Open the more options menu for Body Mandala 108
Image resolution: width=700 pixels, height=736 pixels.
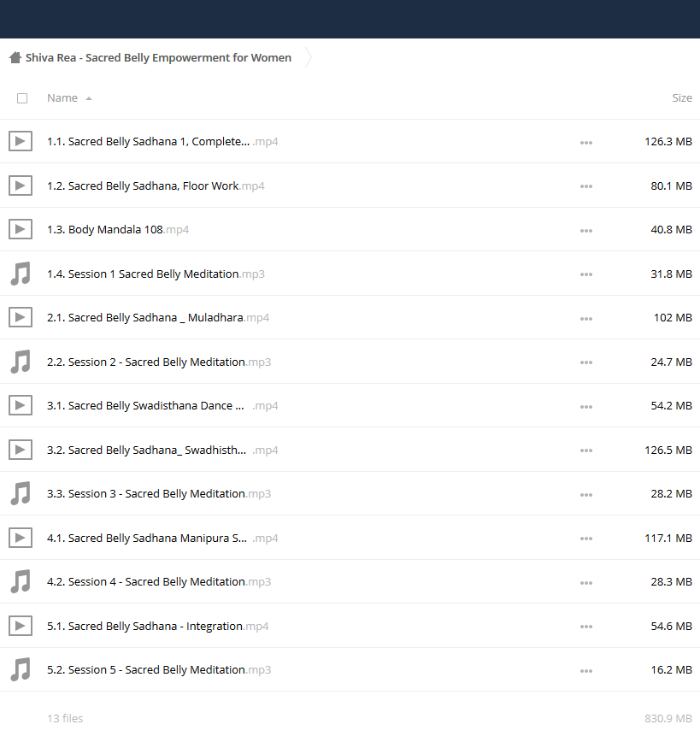[x=586, y=231]
